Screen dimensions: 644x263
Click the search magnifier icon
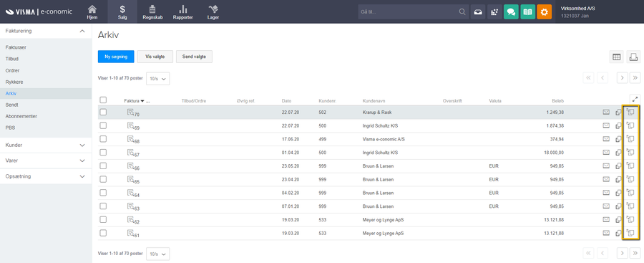(x=462, y=12)
